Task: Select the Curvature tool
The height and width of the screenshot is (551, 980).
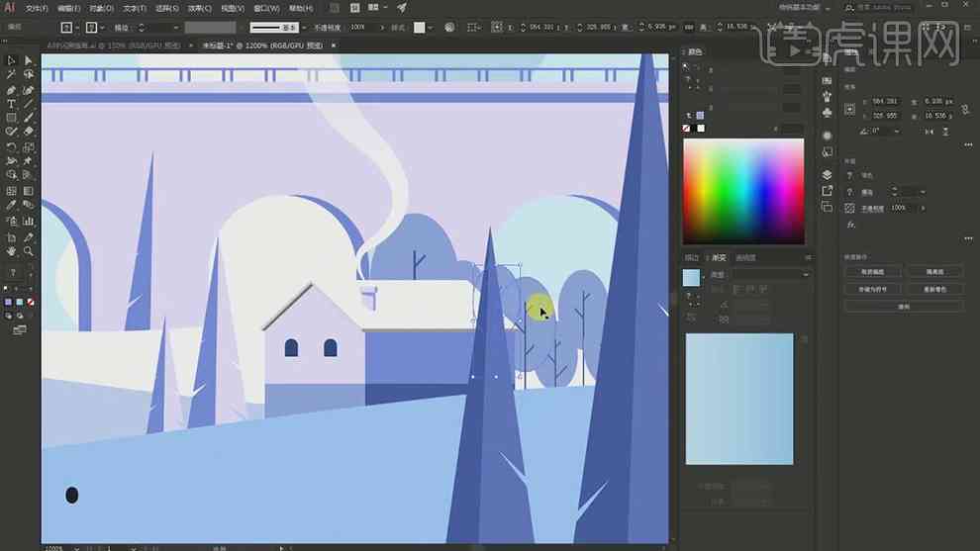Action: [28, 90]
